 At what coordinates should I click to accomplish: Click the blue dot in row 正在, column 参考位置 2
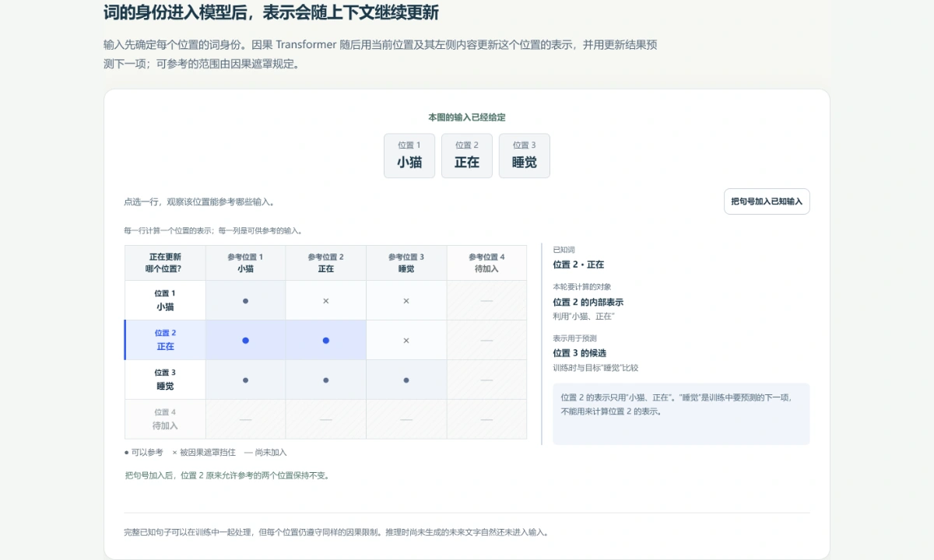325,341
